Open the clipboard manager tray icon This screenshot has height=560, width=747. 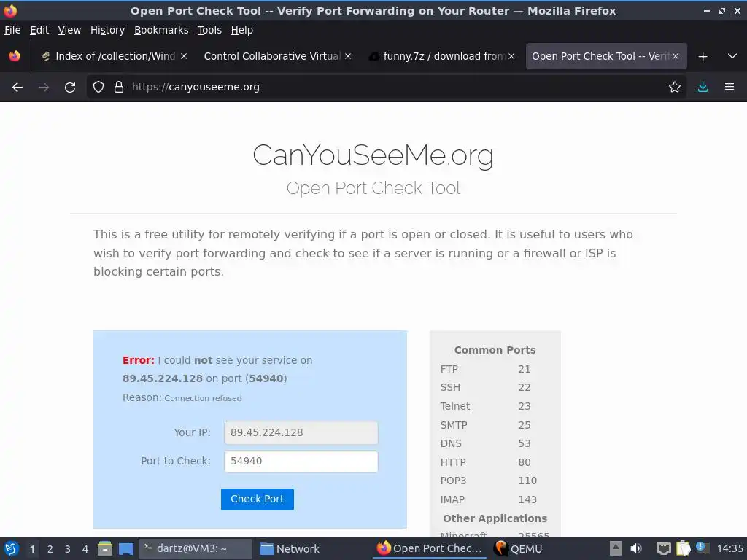684,548
